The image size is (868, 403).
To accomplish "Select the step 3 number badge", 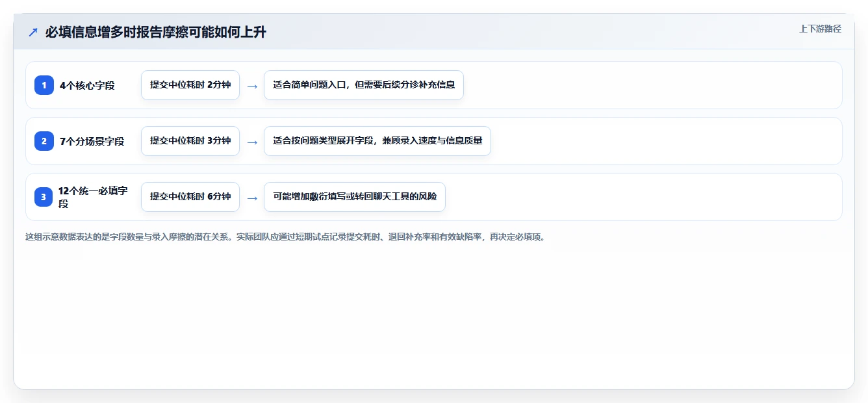I will [x=44, y=197].
